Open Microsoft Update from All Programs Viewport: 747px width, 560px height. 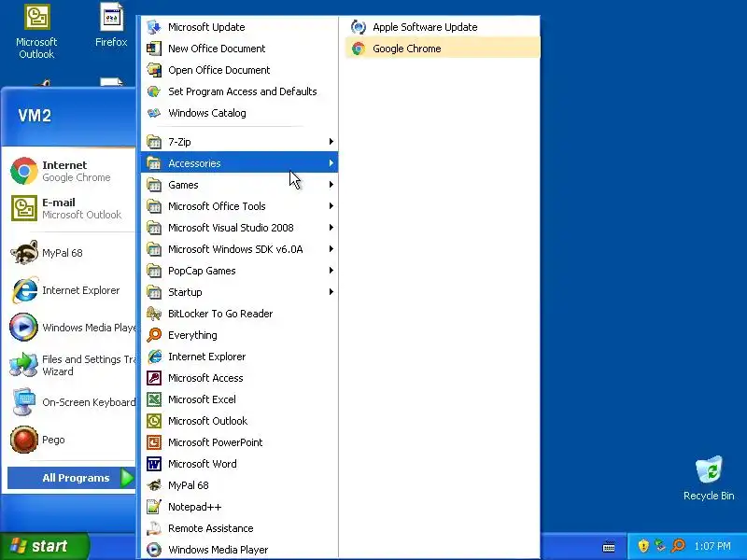coord(239,27)
